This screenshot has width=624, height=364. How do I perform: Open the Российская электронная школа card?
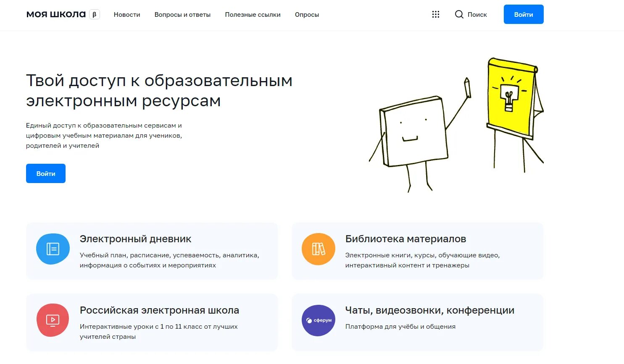pos(152,322)
